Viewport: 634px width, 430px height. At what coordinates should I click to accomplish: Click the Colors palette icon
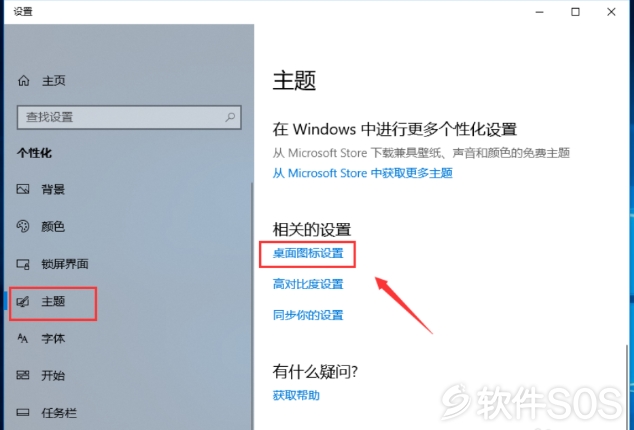point(23,226)
